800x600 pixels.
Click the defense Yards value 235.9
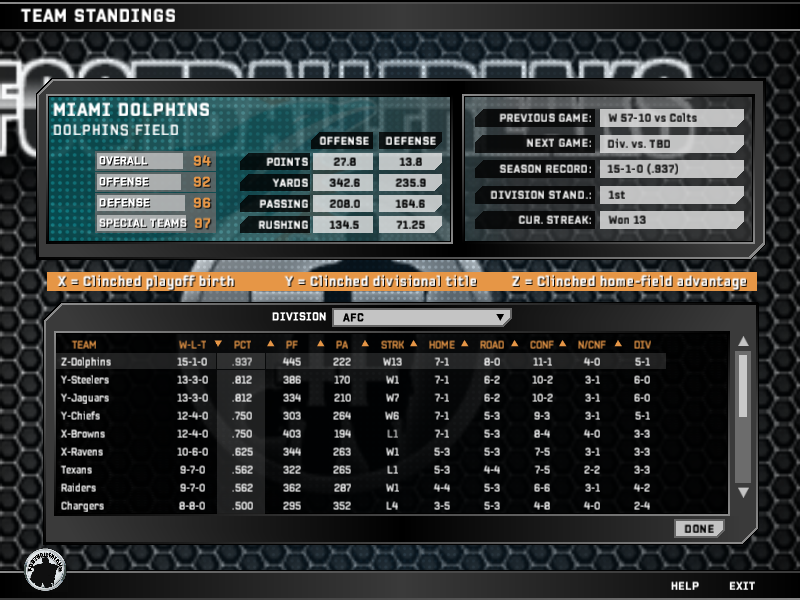[x=410, y=183]
